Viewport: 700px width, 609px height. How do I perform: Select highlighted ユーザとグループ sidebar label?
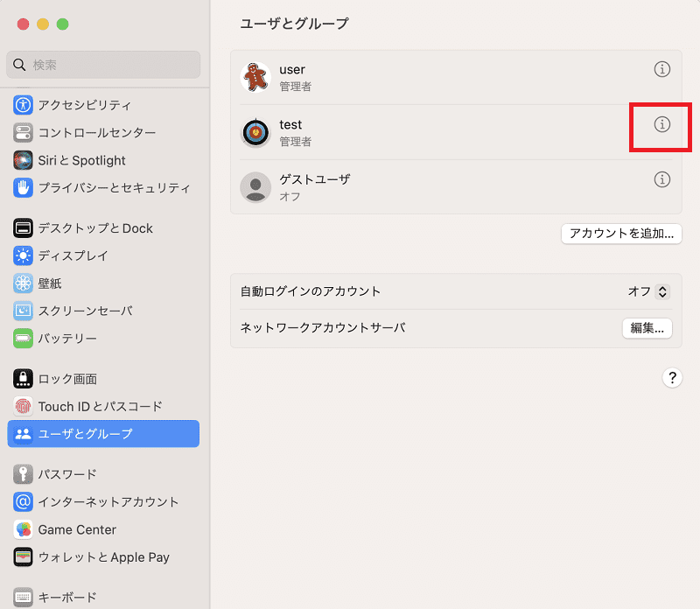tap(85, 433)
